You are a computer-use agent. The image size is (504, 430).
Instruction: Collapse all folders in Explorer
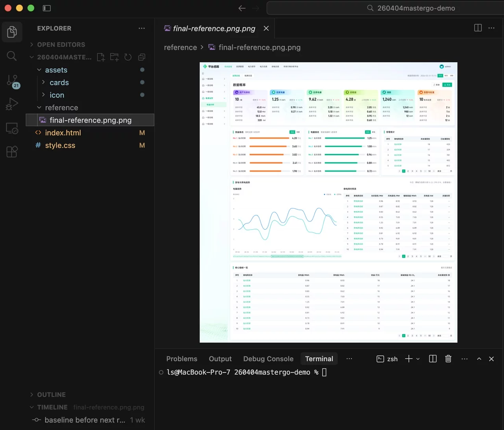[142, 57]
